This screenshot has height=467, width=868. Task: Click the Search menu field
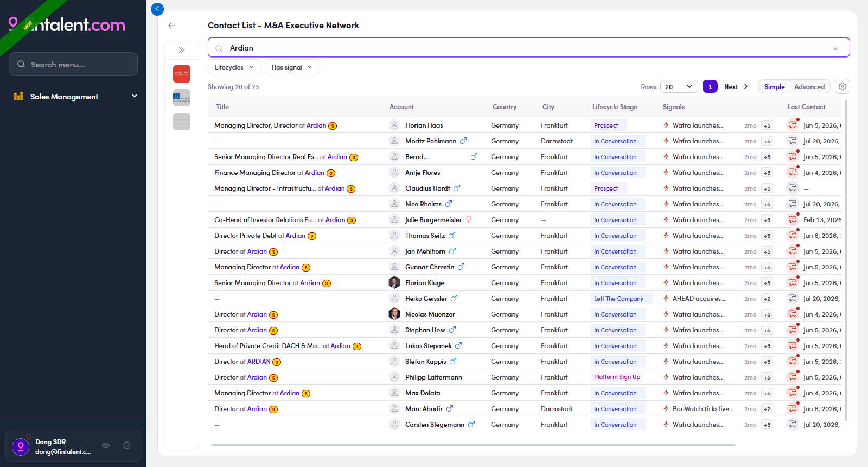click(x=73, y=64)
